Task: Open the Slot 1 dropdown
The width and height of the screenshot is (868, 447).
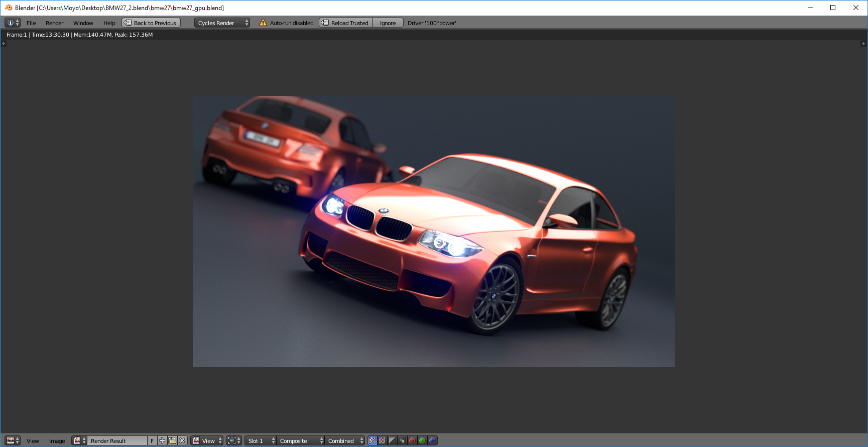Action: point(261,440)
